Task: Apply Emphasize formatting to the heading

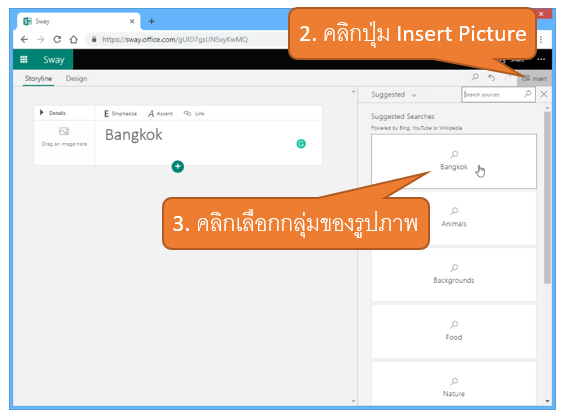Action: click(x=120, y=114)
